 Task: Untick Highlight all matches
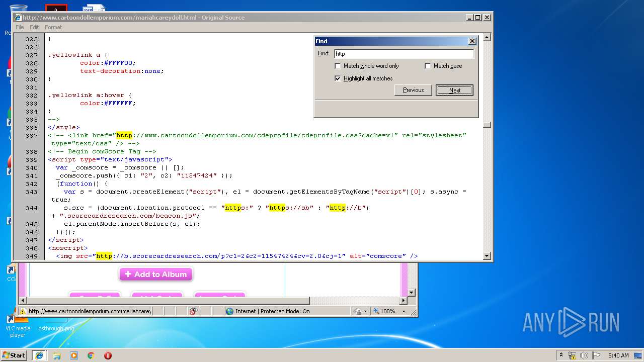[338, 78]
